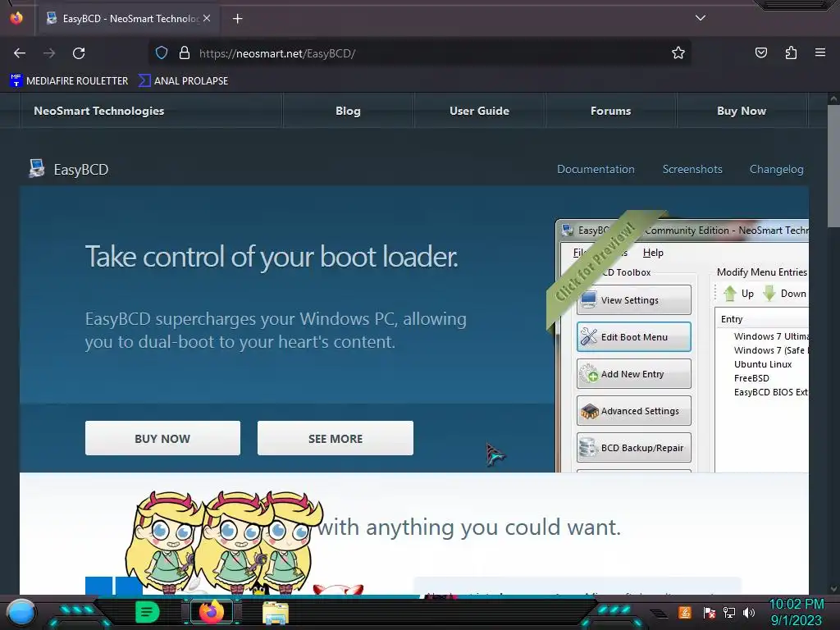This screenshot has height=630, width=840.
Task: Open the Changelog link
Action: 776,169
